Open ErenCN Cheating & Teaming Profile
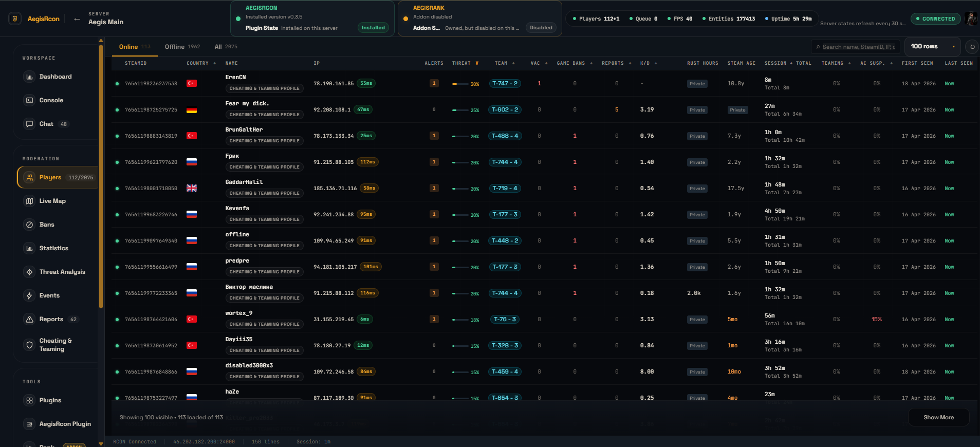This screenshot has width=980, height=447. click(x=264, y=88)
